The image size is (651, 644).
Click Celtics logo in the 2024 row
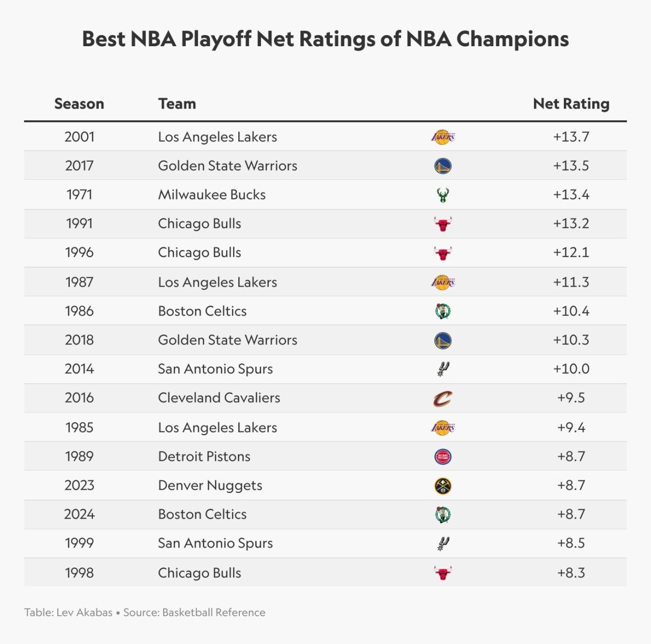(443, 514)
